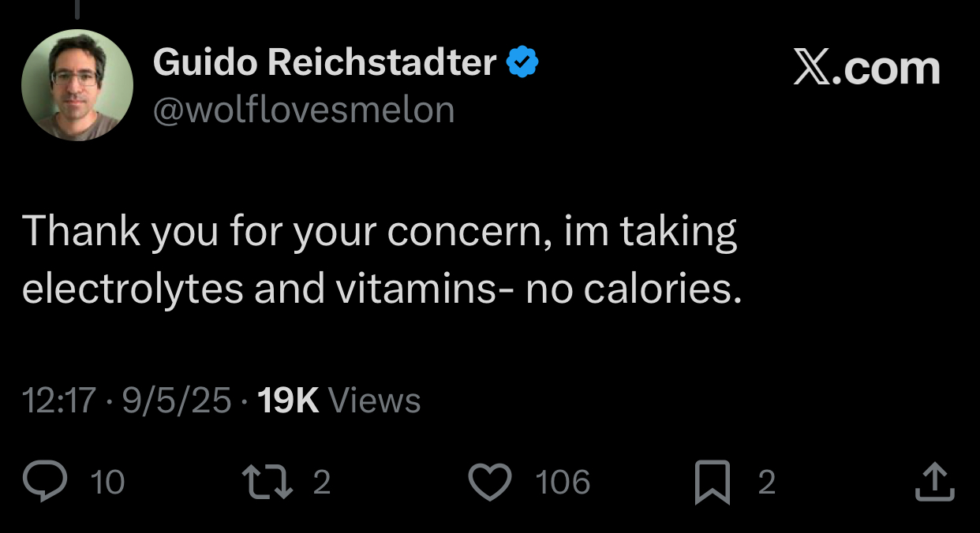
Task: View the 19K Views analytics
Action: [x=339, y=401]
